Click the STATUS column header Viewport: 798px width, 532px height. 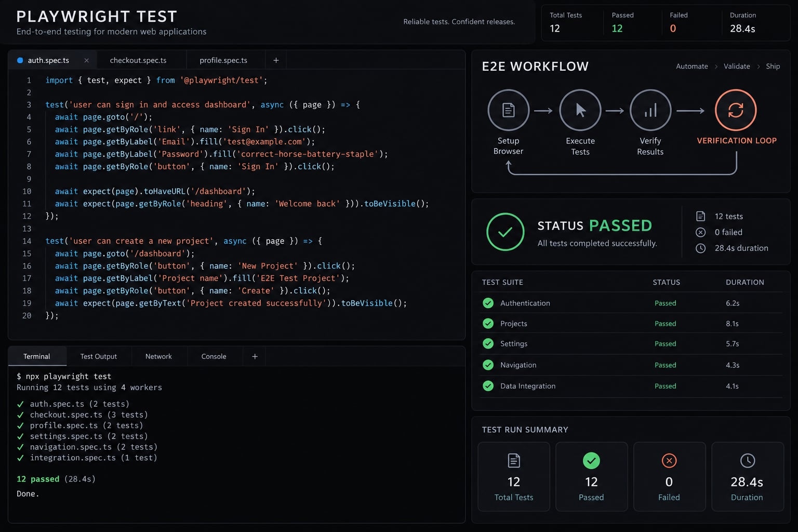[x=667, y=282]
